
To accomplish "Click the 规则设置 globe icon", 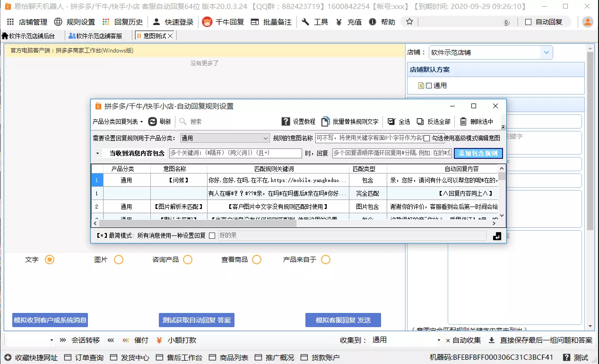I will pos(58,22).
